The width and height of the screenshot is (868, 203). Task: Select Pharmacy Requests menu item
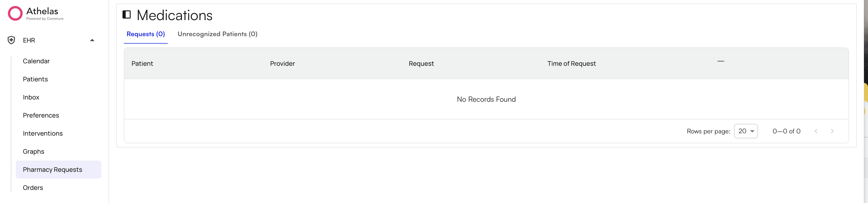point(53,170)
